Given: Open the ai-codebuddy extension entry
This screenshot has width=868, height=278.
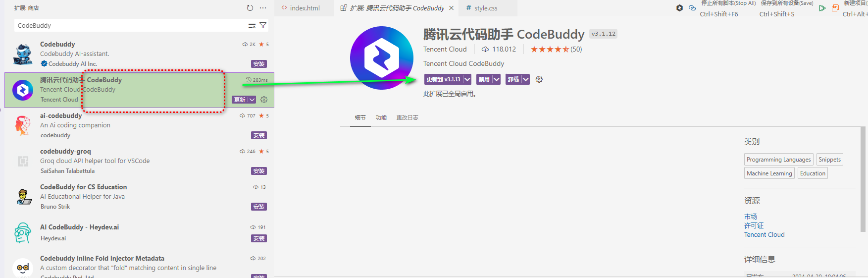Looking at the screenshot, I should pyautogui.click(x=139, y=125).
